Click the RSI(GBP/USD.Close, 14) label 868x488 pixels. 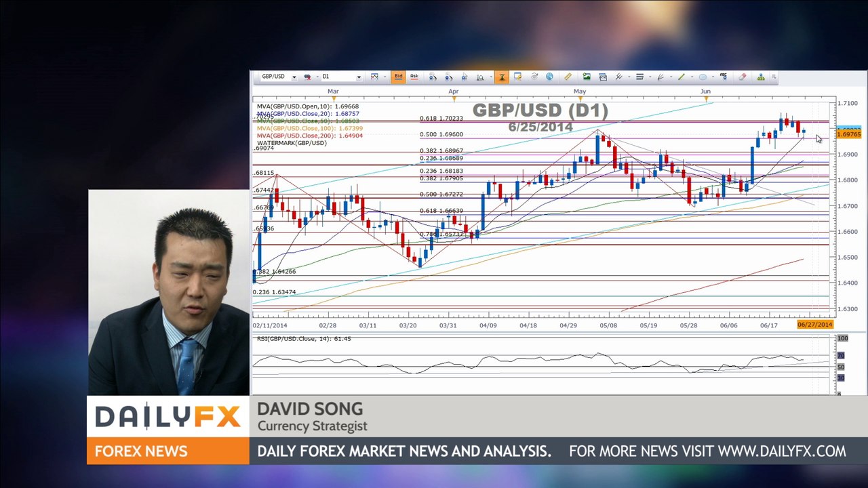click(304, 338)
